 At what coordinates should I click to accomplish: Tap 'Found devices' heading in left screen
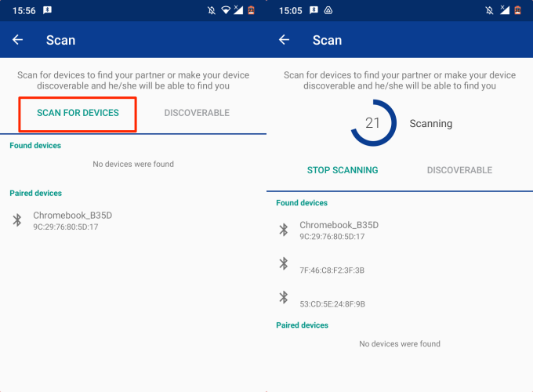(35, 146)
